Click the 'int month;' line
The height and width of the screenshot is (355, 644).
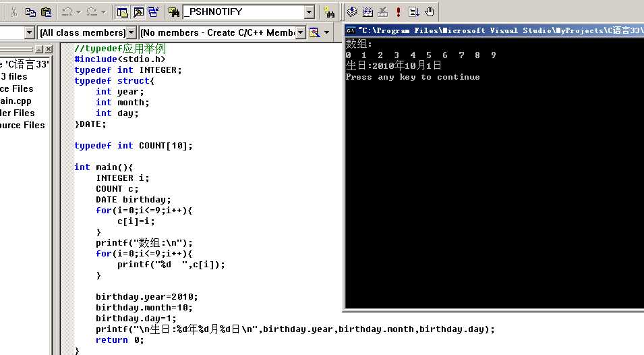click(x=122, y=103)
